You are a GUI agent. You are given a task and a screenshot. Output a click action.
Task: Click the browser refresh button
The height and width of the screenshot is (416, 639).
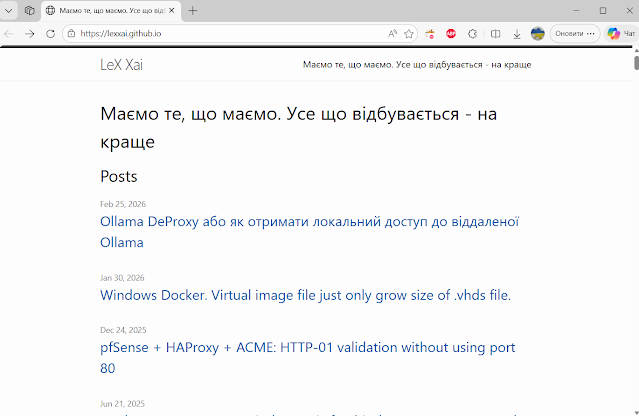[x=50, y=33]
